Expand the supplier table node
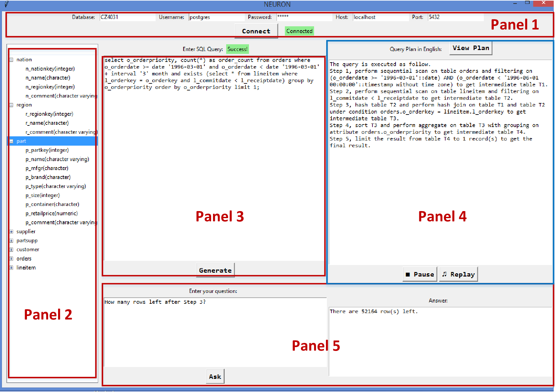Screen dimensions: 555x392 (11, 232)
